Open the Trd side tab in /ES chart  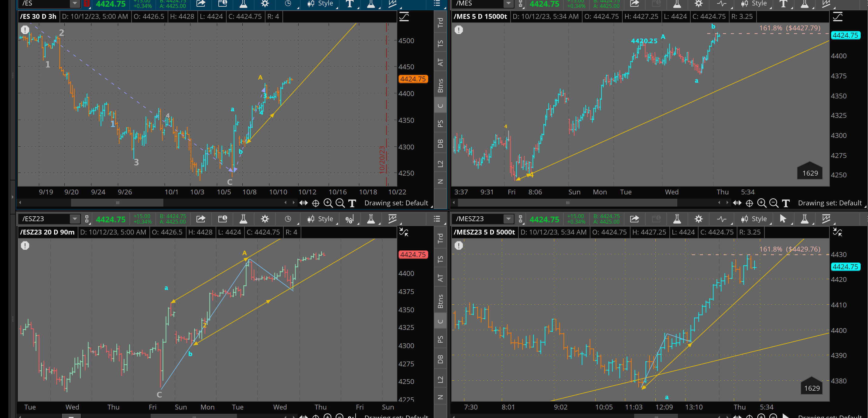pos(440,22)
